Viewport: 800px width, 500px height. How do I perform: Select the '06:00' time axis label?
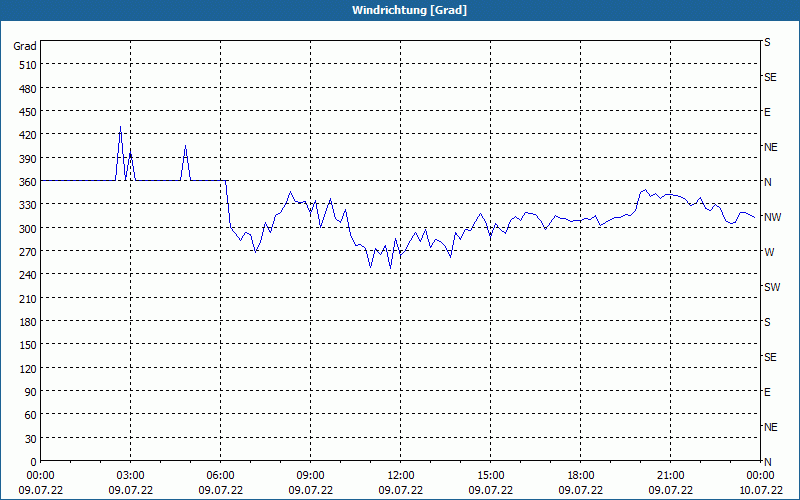point(220,476)
